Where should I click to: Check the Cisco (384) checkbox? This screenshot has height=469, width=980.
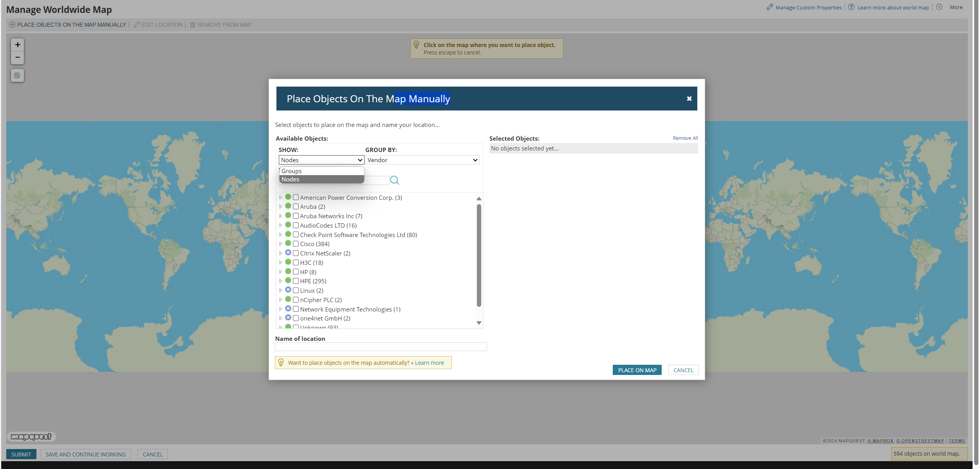coord(296,244)
